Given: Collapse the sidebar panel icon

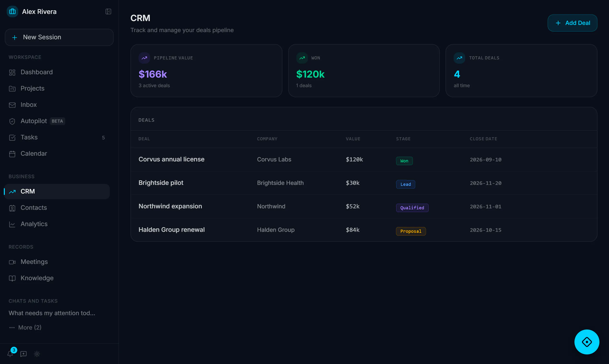Looking at the screenshot, I should click(108, 11).
